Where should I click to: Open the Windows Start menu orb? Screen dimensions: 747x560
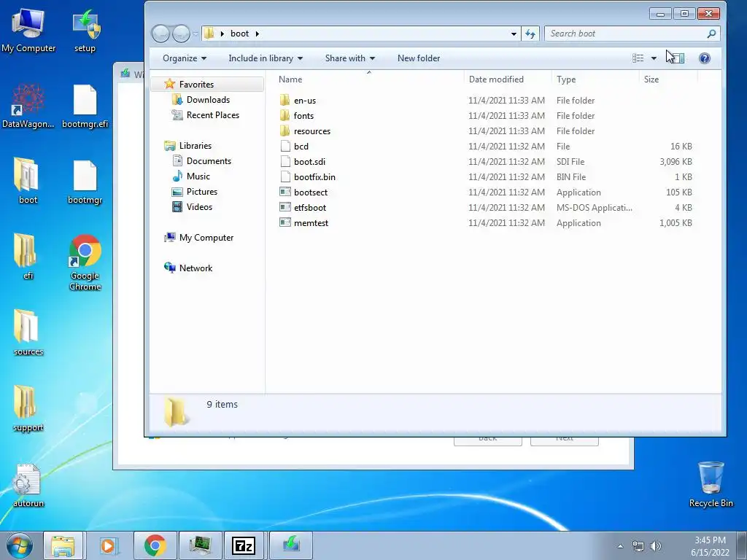(20, 545)
